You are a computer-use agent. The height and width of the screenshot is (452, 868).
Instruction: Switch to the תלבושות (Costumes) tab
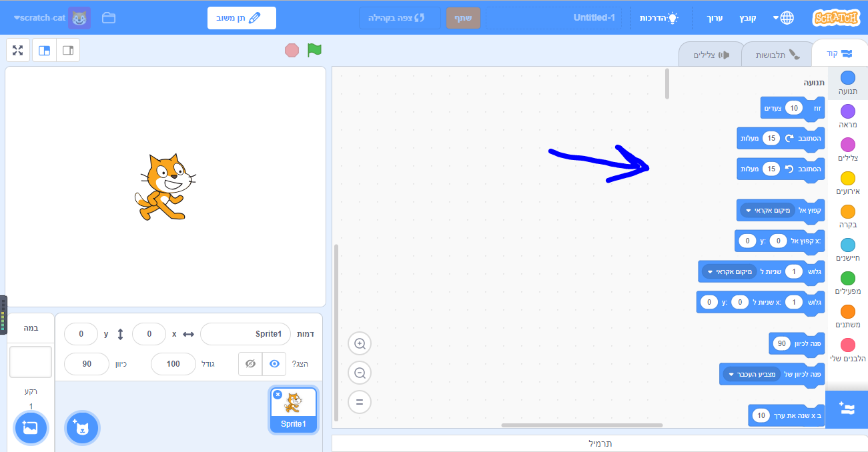(x=777, y=53)
